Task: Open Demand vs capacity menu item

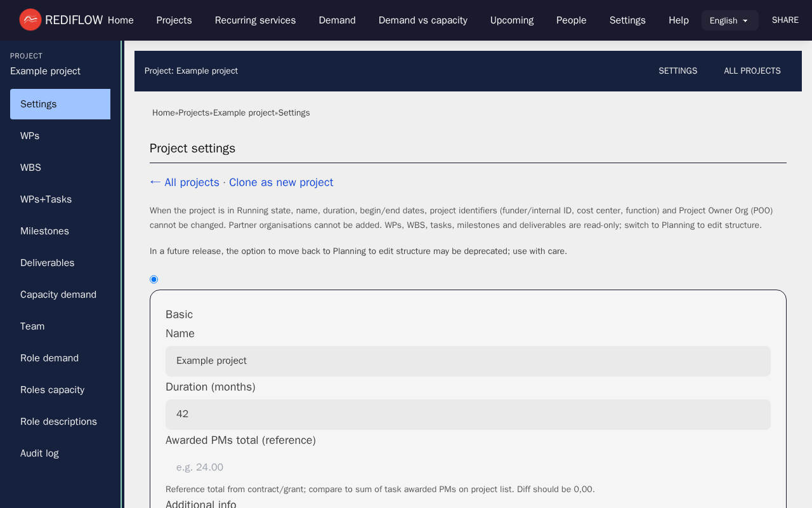Action: [x=422, y=20]
